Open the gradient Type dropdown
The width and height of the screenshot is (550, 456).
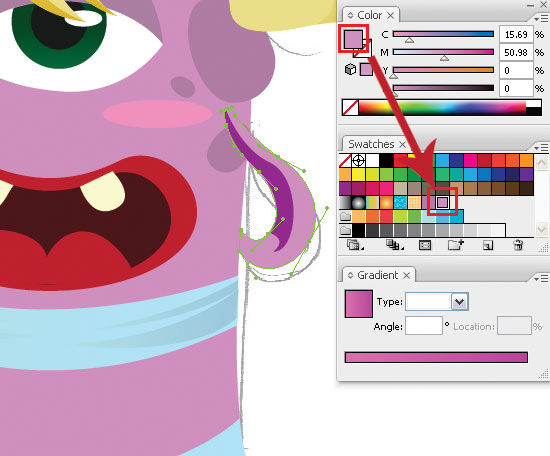(460, 302)
